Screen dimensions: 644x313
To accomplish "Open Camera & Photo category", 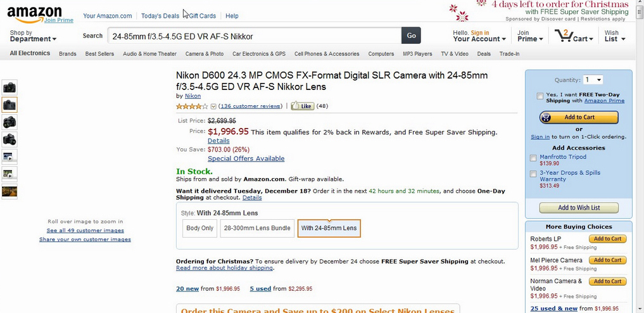I will (205, 54).
